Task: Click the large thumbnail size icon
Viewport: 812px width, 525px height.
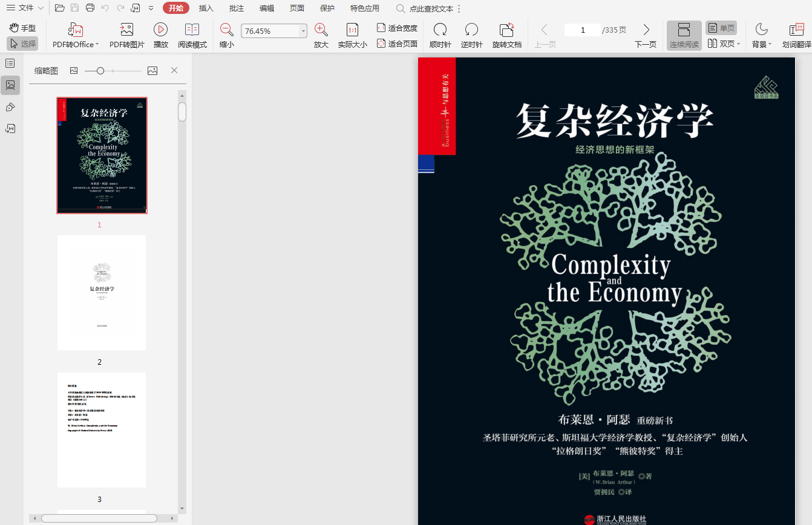Action: [x=152, y=71]
